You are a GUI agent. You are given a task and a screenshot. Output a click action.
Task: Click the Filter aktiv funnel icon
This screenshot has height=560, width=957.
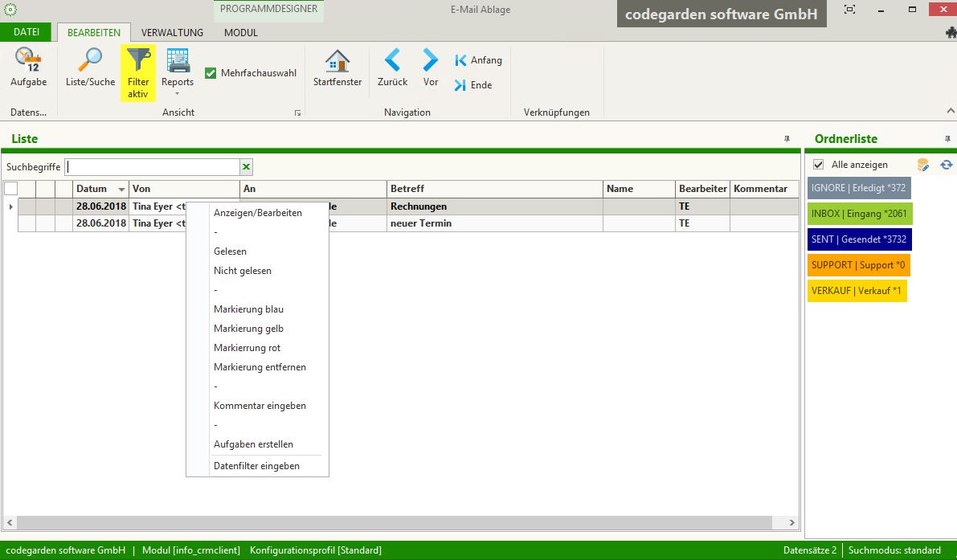138,61
